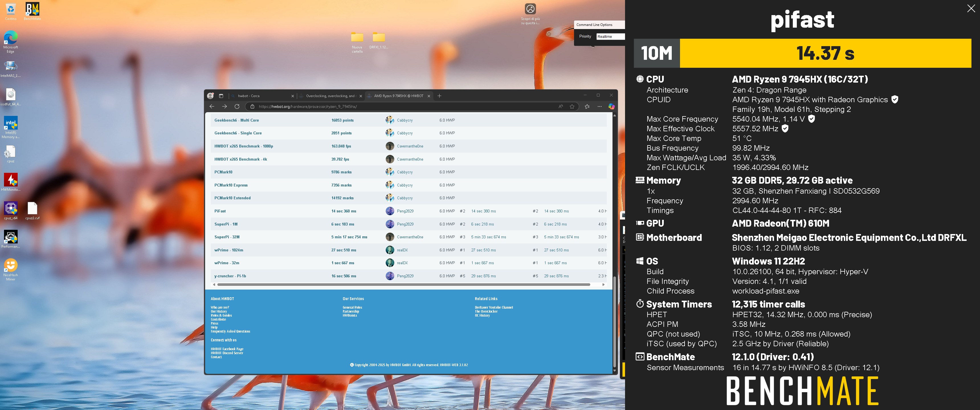Screen dimensions: 980x410
Task: Open Microsoft Edge desktop shortcut
Action: pyautogui.click(x=11, y=42)
